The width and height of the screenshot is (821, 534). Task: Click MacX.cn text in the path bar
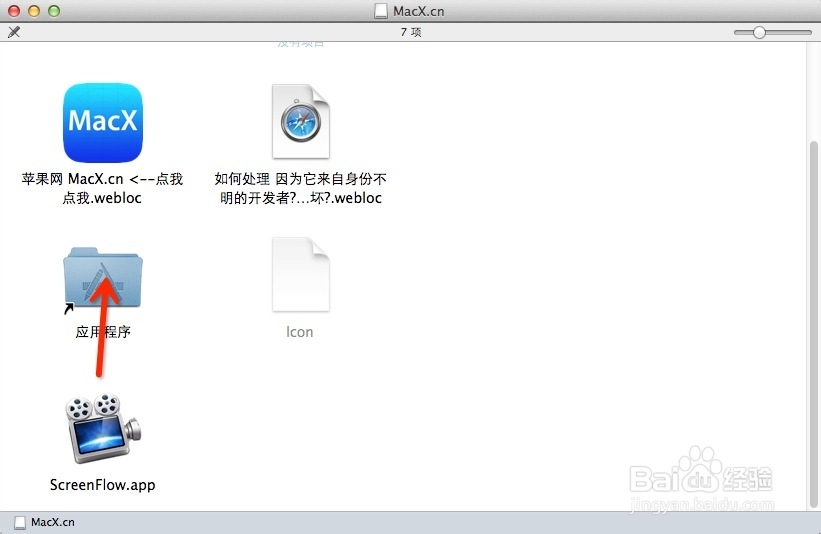(53, 522)
